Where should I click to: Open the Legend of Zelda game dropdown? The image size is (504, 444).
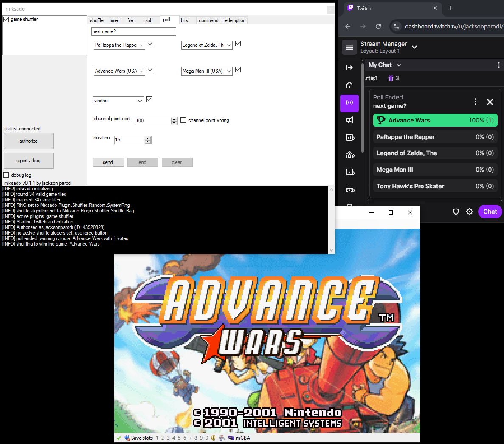coord(207,45)
